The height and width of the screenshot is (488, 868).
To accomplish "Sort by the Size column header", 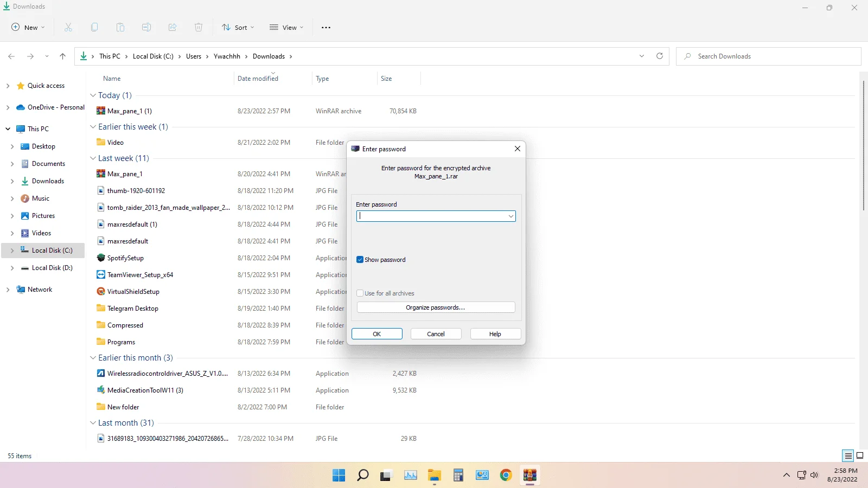I will (x=386, y=79).
